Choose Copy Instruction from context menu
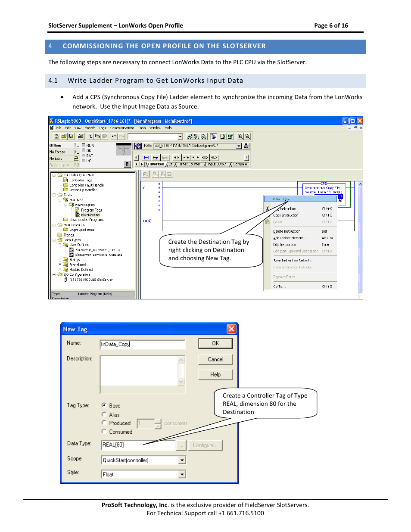The image size is (411, 532). (300, 215)
